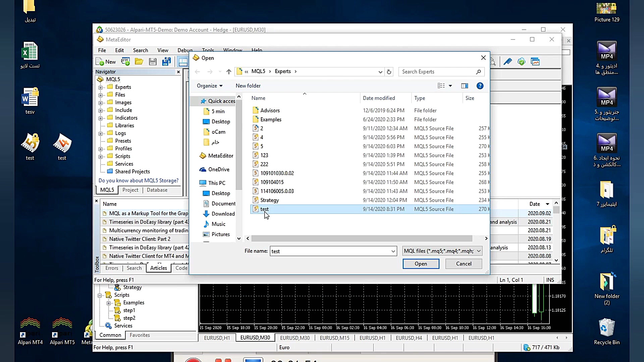The image size is (644, 362).
Task: Click the blue help question mark
Action: (x=480, y=86)
